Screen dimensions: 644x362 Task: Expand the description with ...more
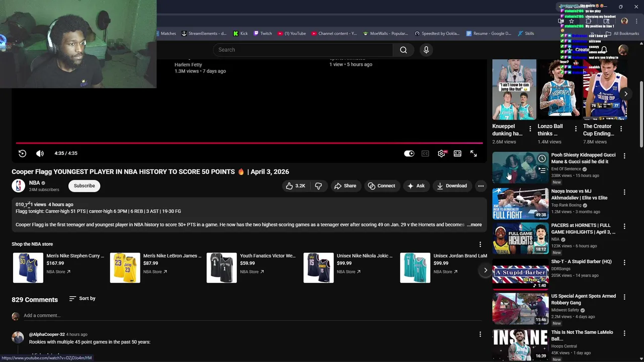click(474, 225)
